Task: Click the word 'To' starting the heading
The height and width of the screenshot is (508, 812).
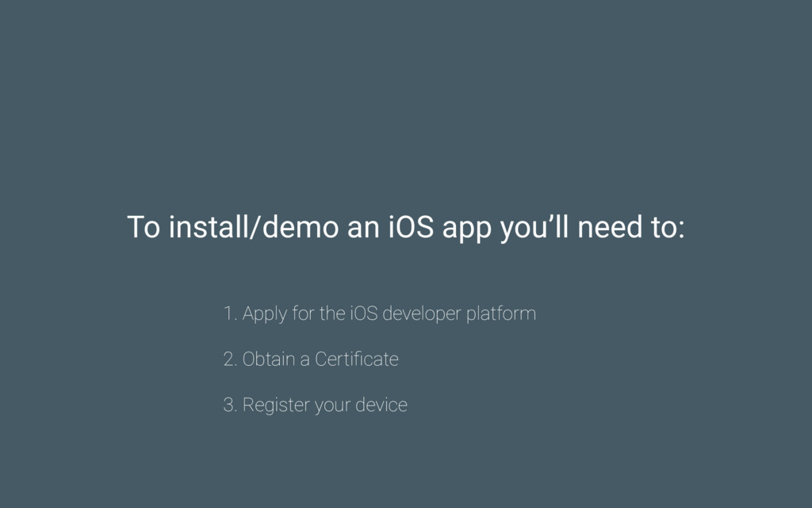Action: pos(144,228)
